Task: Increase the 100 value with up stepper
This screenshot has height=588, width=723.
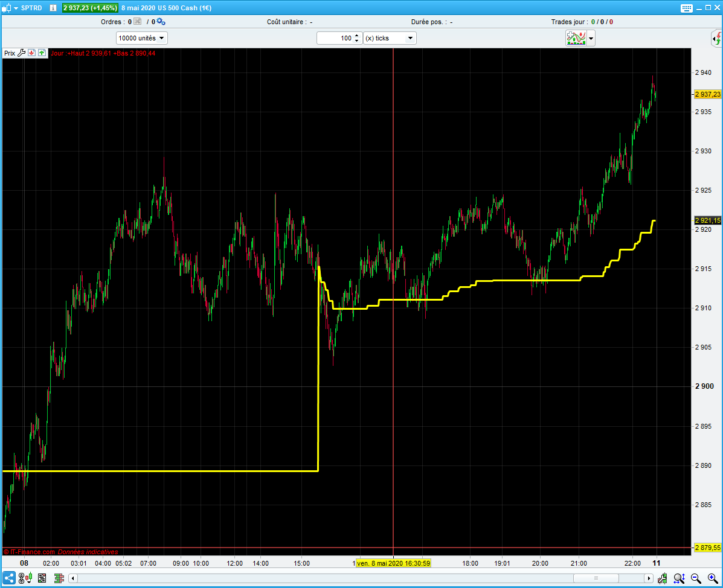Action: (357, 36)
